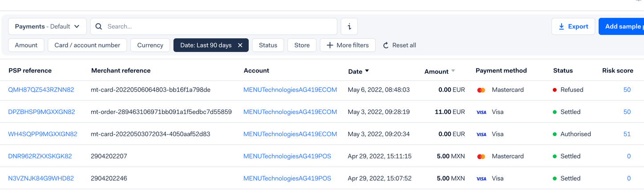Screen dimensions: 644x190
Task: Open risk score 50 for the Refused payment
Action: (627, 89)
